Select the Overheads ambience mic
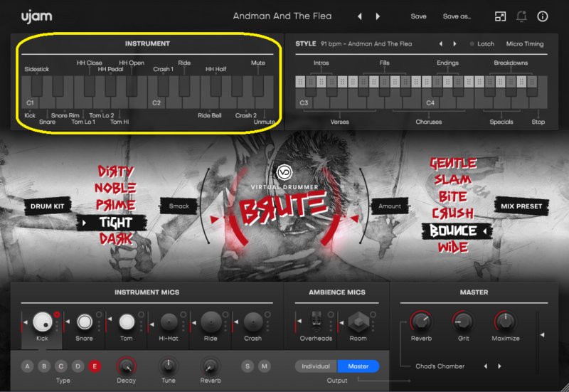Viewport: 569px width, 392px height. point(317,322)
